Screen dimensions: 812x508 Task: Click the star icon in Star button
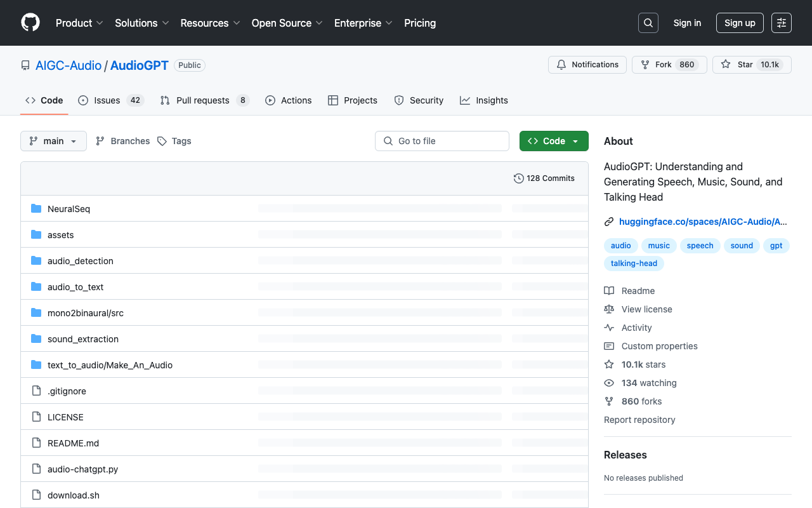[726, 65]
